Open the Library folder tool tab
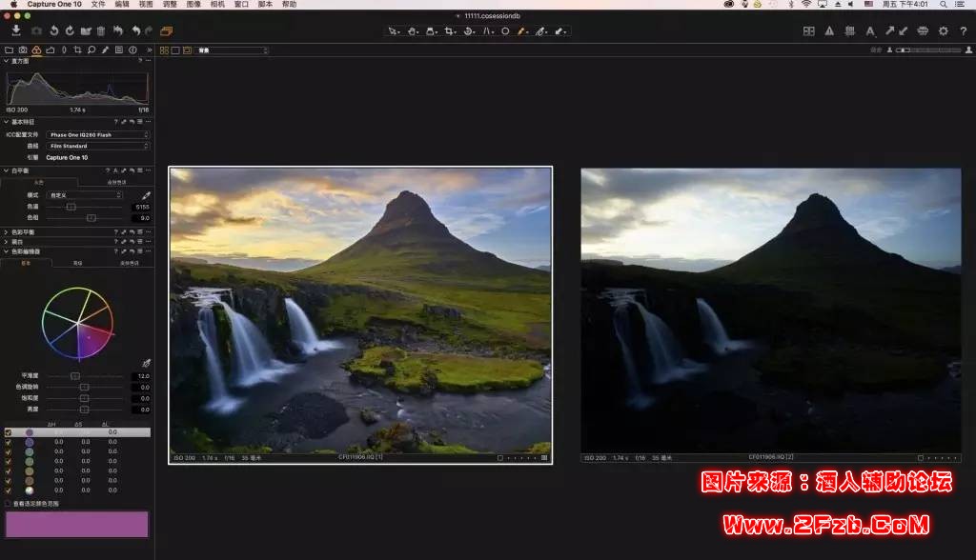Screen dimensions: 976x560 pos(10,50)
